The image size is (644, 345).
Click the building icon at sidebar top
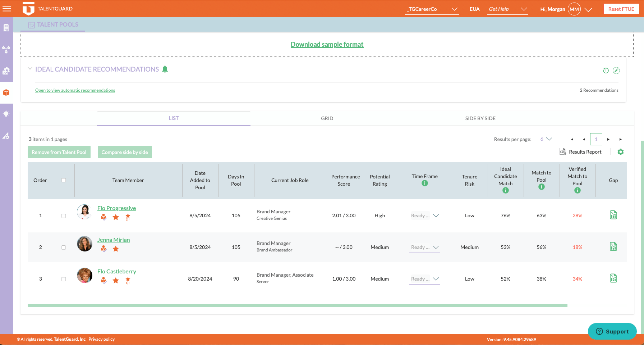point(6,28)
